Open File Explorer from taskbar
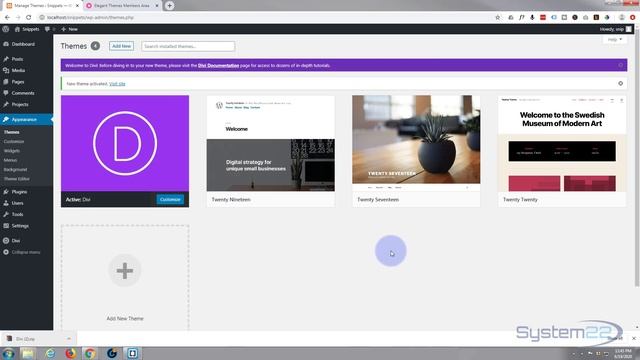640x360 pixels. click(x=28, y=353)
